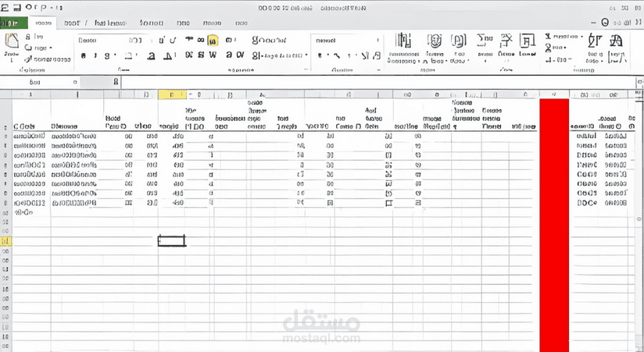Open the Number Format dropdown box
644x352 pixels.
pos(347,41)
